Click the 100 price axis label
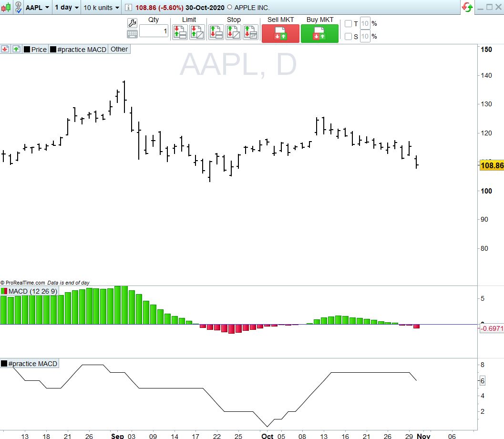Viewport: 504px width, 439px height. tap(486, 191)
